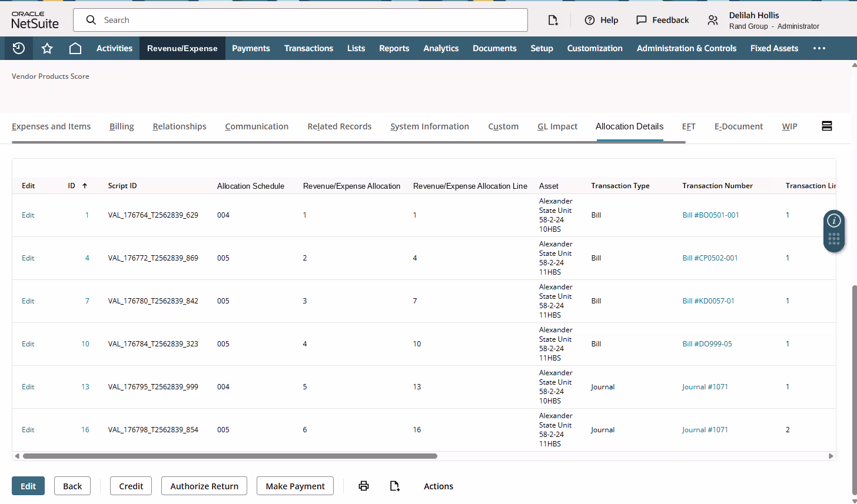857x504 pixels.
Task: Switch to System Information tab
Action: 430,126
